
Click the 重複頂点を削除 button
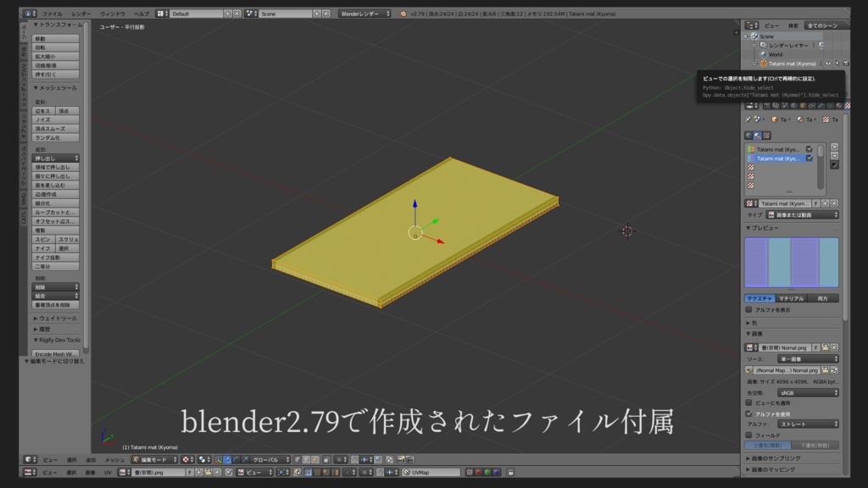55,305
